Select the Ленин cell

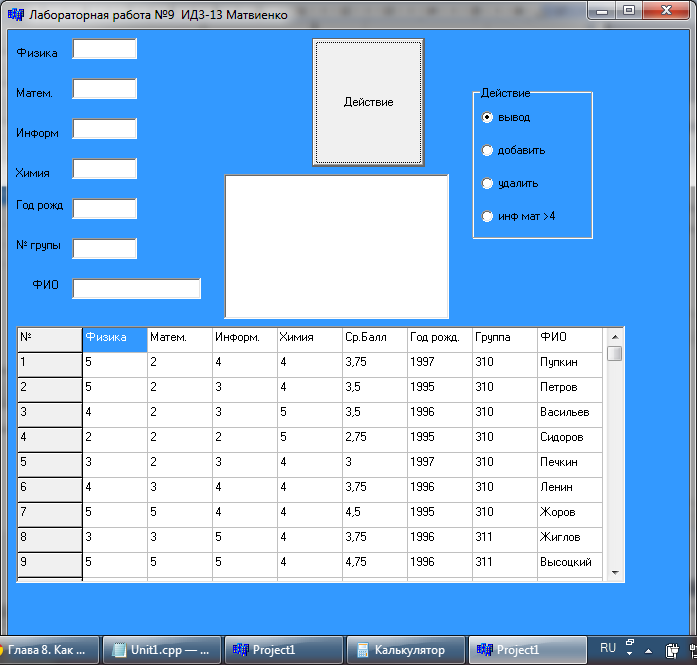point(569,490)
